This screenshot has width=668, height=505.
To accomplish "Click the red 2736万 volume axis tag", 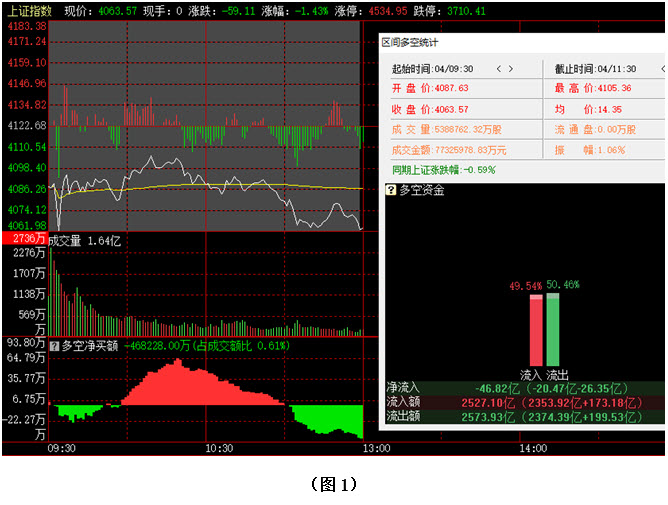I will [x=23, y=239].
